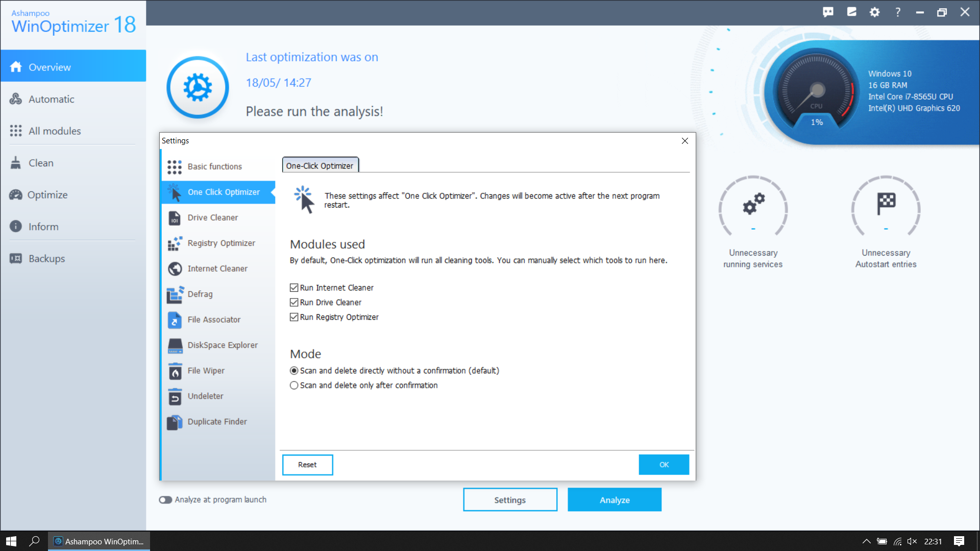980x551 pixels.
Task: Uncheck Run Internet Cleaner
Action: coord(294,288)
